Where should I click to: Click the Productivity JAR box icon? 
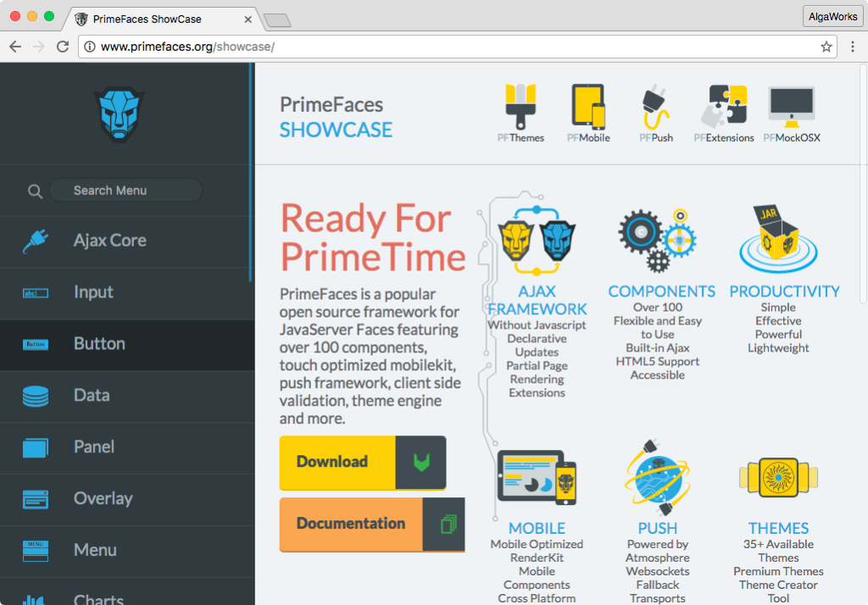point(778,239)
